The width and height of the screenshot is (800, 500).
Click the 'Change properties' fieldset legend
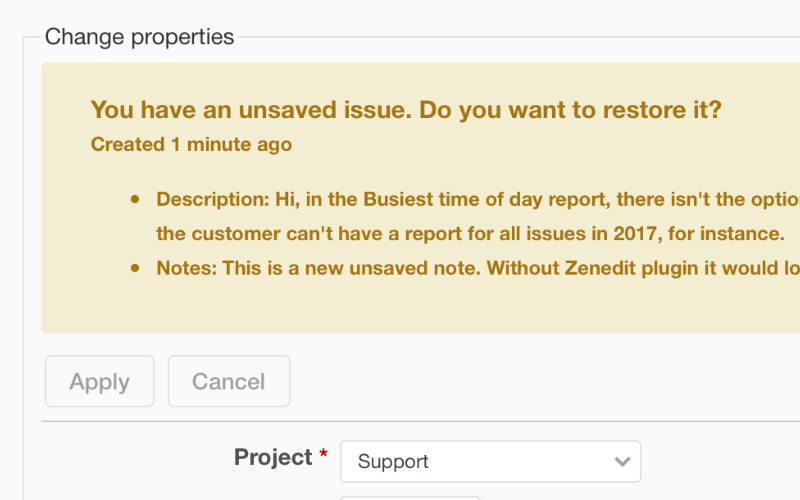click(139, 37)
